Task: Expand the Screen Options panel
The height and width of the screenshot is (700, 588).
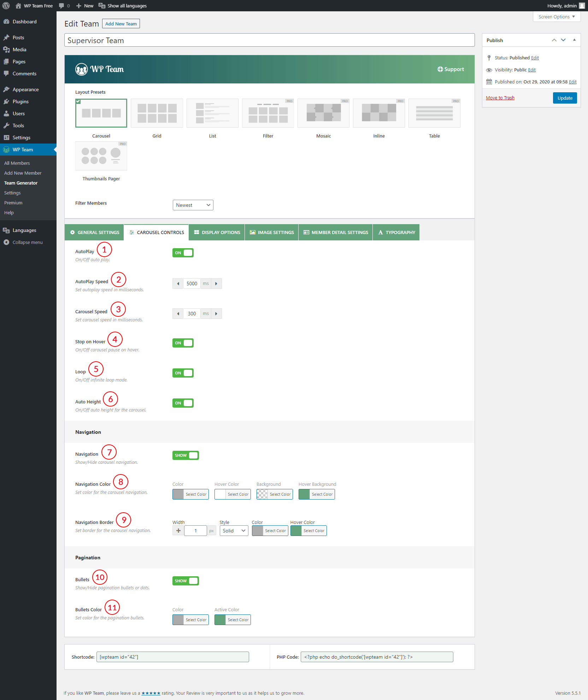Action: point(556,17)
